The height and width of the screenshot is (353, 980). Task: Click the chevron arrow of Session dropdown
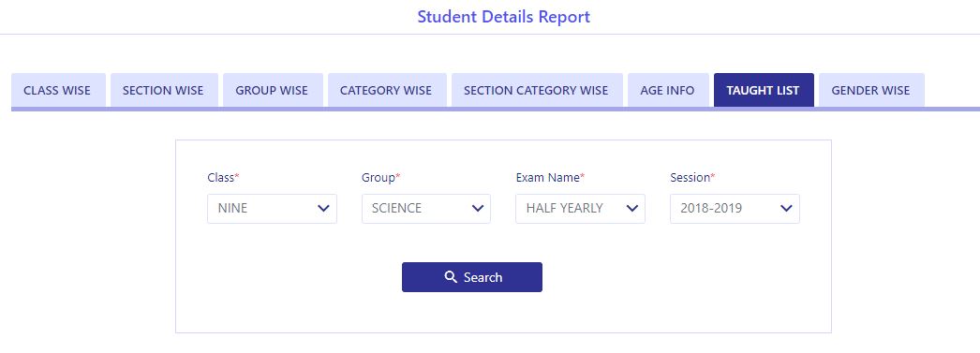click(x=786, y=209)
